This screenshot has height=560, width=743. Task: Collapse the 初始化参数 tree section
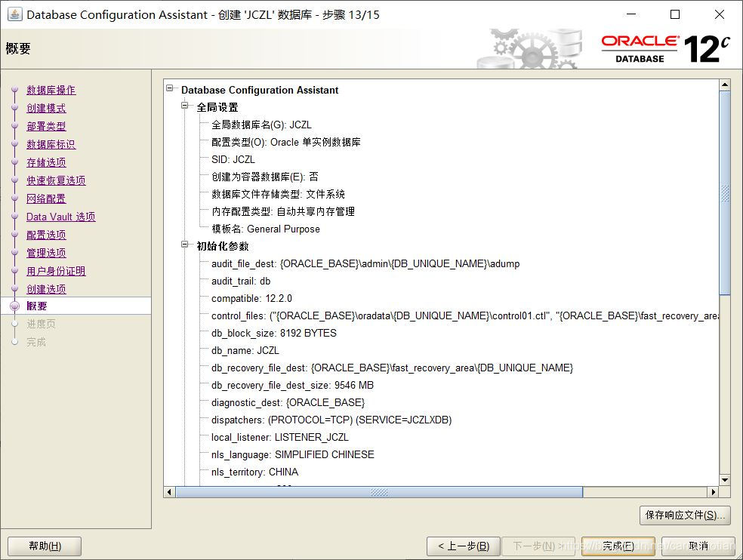click(x=185, y=245)
